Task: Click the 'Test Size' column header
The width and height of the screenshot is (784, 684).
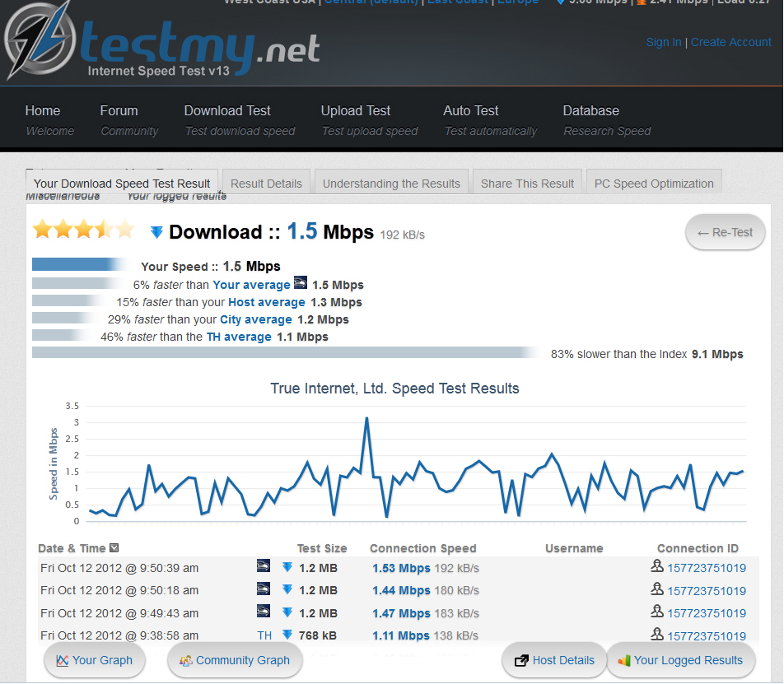Action: click(x=322, y=548)
